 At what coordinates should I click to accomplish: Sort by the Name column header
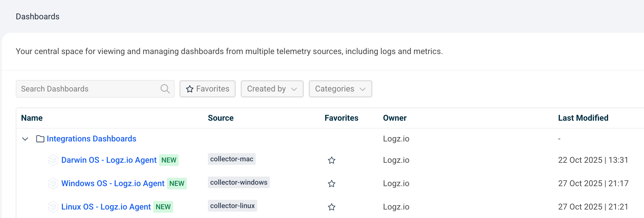tap(32, 118)
